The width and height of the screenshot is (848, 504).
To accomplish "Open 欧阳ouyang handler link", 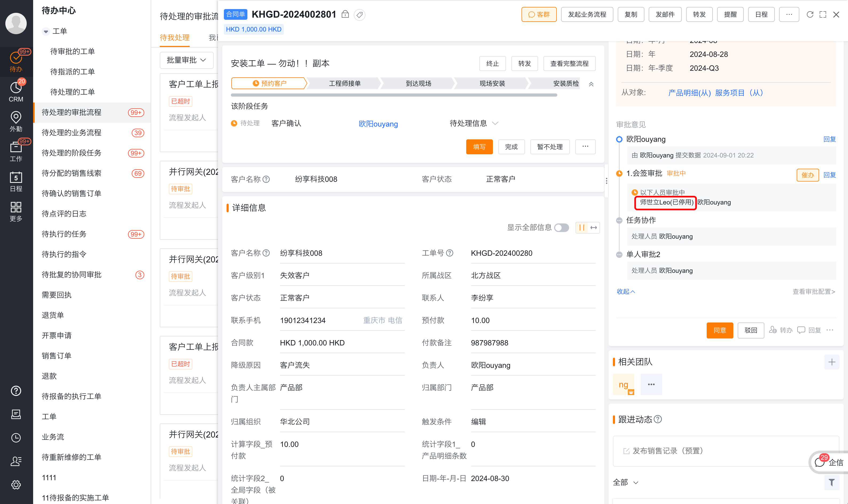I will tap(378, 124).
